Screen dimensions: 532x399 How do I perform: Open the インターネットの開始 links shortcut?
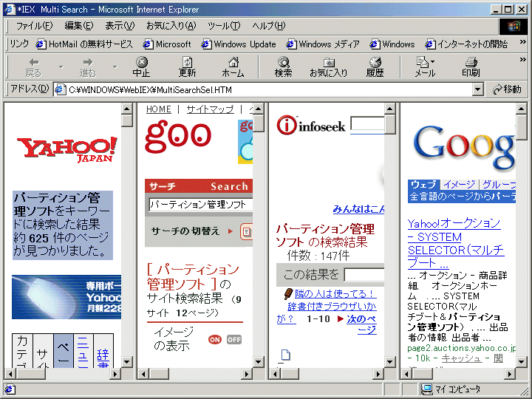pyautogui.click(x=466, y=44)
